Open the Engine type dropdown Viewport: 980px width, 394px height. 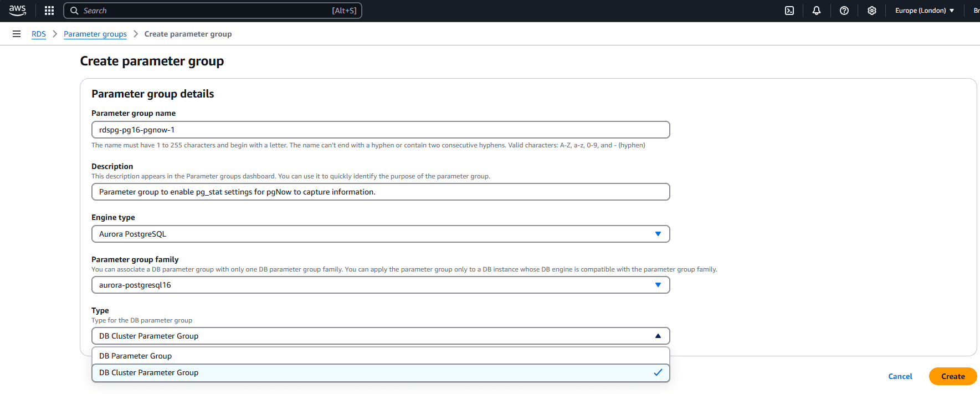(381, 234)
